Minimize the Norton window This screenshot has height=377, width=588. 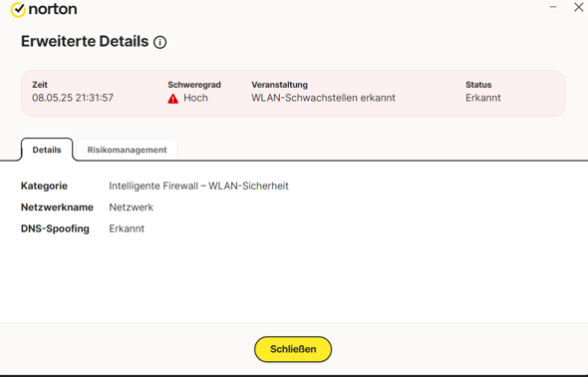553,7
